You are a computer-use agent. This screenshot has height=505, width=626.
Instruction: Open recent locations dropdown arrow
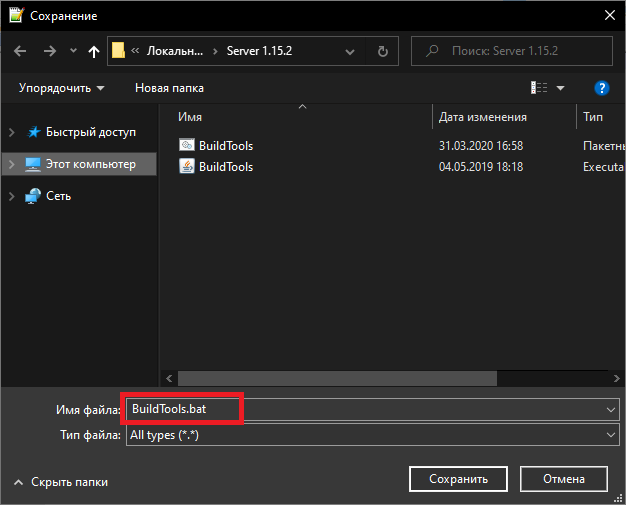73,51
